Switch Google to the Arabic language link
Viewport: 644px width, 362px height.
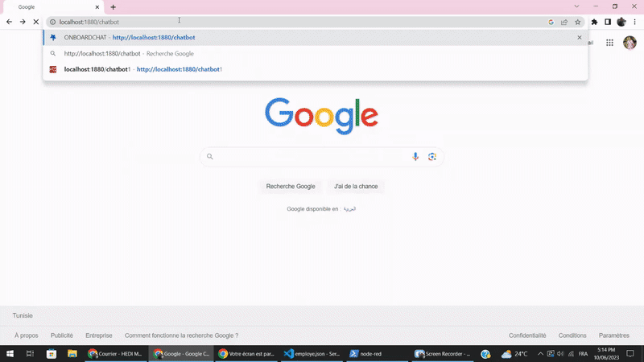[349, 209]
